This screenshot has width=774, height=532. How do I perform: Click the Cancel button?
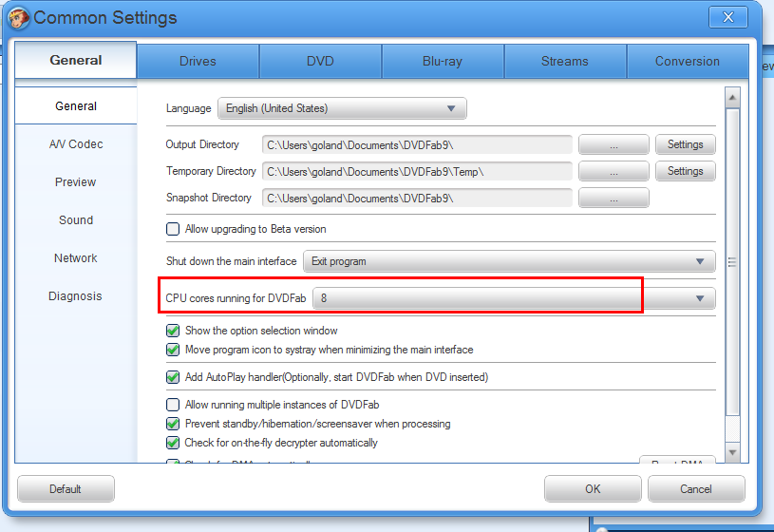coord(696,489)
